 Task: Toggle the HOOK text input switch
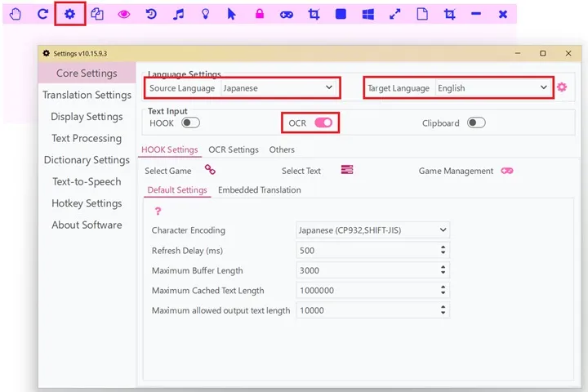(x=190, y=122)
